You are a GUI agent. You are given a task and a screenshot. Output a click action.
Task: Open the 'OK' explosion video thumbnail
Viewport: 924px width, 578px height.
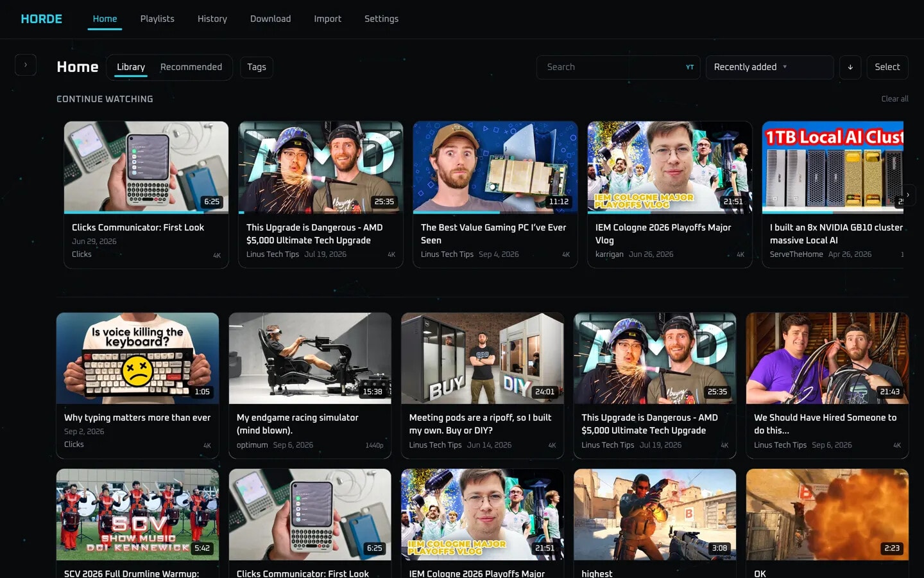tap(827, 514)
